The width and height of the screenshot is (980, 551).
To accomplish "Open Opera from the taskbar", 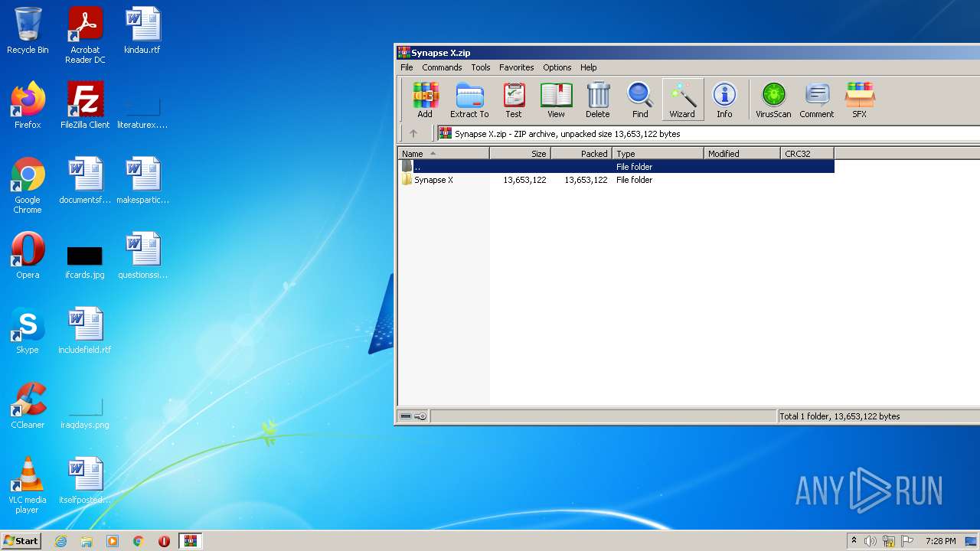I will click(x=164, y=541).
